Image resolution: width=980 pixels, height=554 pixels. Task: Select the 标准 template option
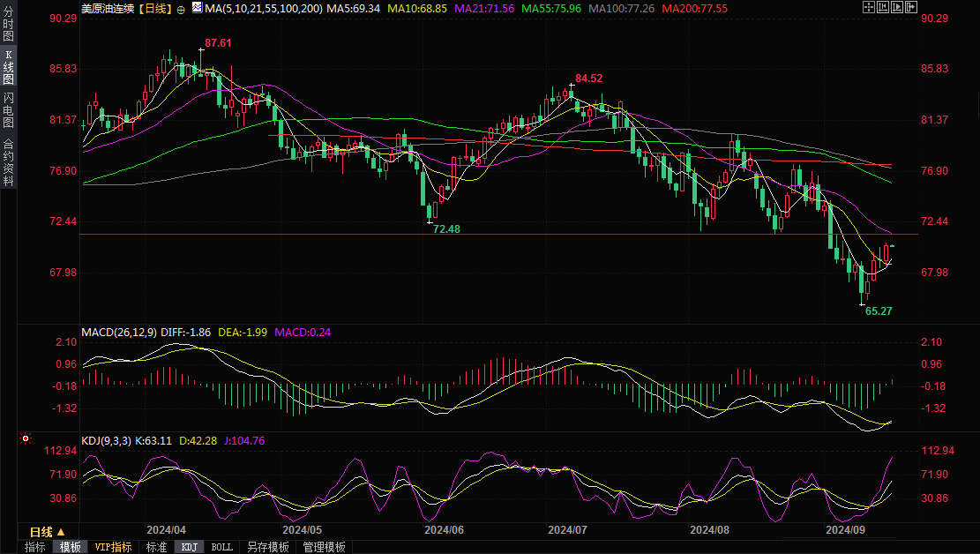coord(156,547)
